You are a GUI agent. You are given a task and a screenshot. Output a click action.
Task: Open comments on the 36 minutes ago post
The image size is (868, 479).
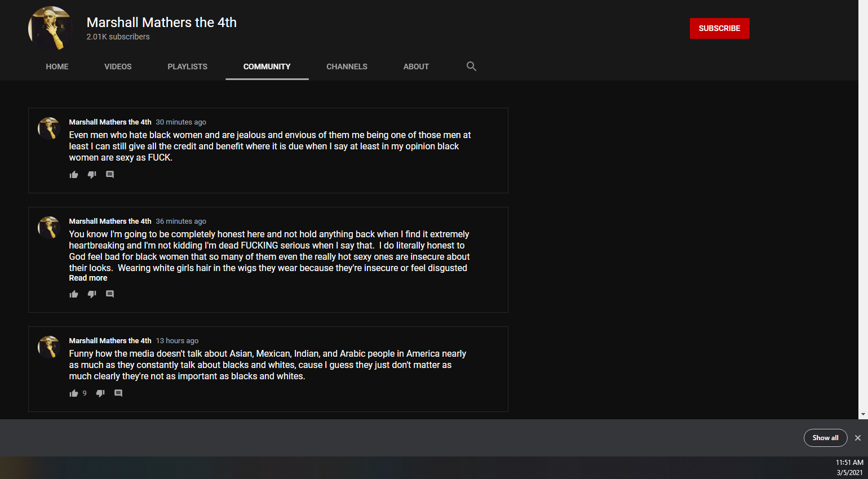click(x=110, y=294)
